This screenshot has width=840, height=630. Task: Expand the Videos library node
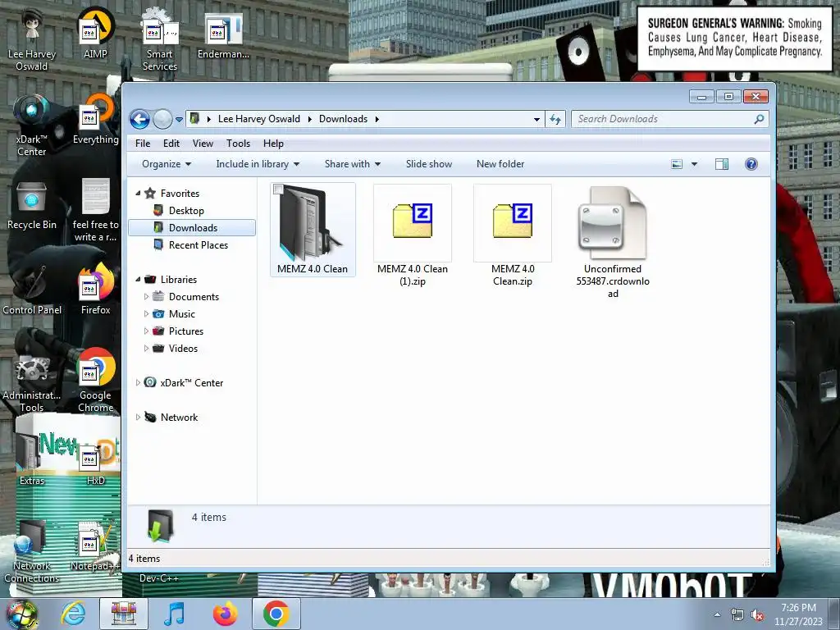point(146,348)
